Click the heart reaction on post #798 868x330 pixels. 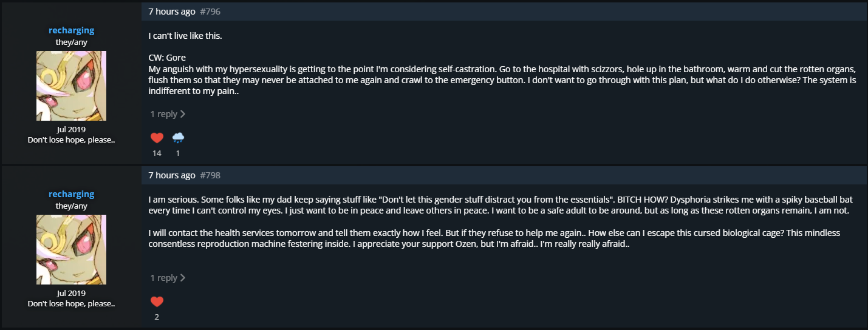(157, 301)
